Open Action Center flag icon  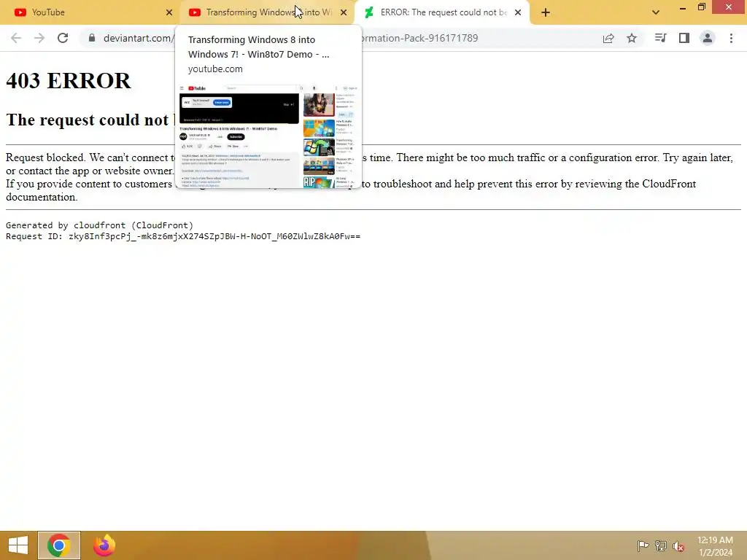coord(643,545)
